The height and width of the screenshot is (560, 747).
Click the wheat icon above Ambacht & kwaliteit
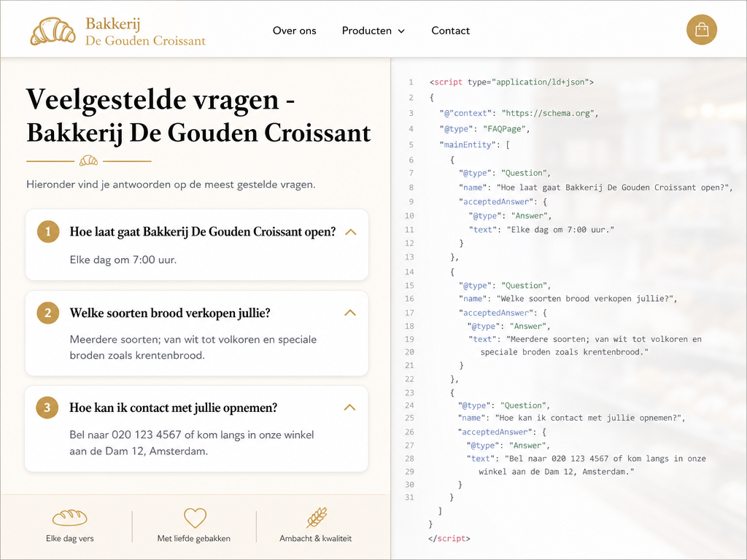pyautogui.click(x=317, y=517)
